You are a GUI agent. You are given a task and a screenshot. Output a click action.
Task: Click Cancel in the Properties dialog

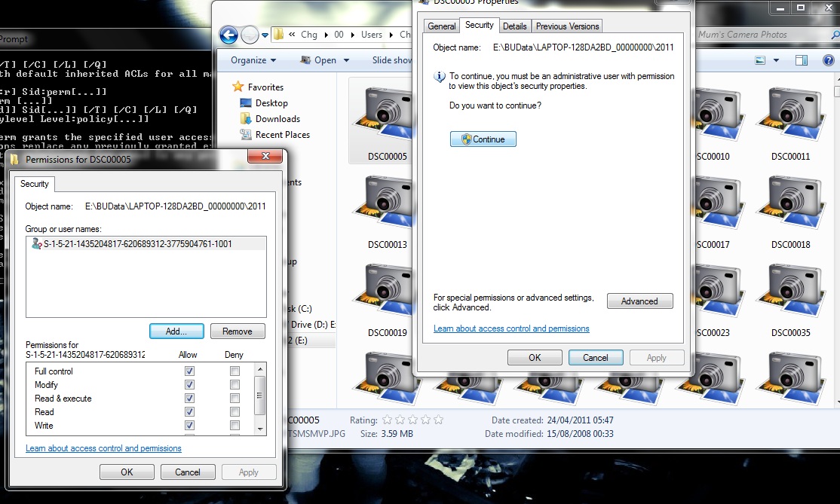pyautogui.click(x=595, y=357)
